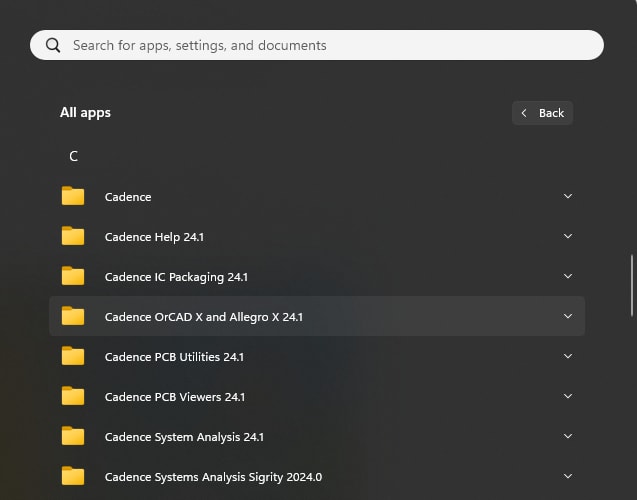Select Cadence Systems Analysis Sigrity 2024.0 label
This screenshot has width=637, height=500.
pos(213,477)
